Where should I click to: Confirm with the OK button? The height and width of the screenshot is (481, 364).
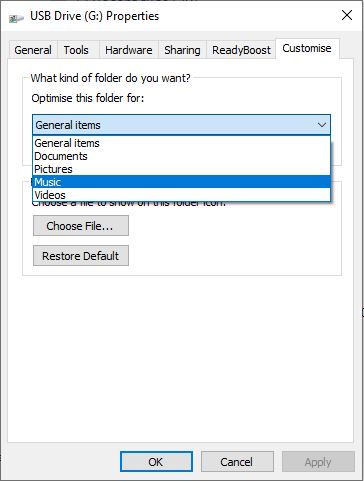(x=156, y=462)
